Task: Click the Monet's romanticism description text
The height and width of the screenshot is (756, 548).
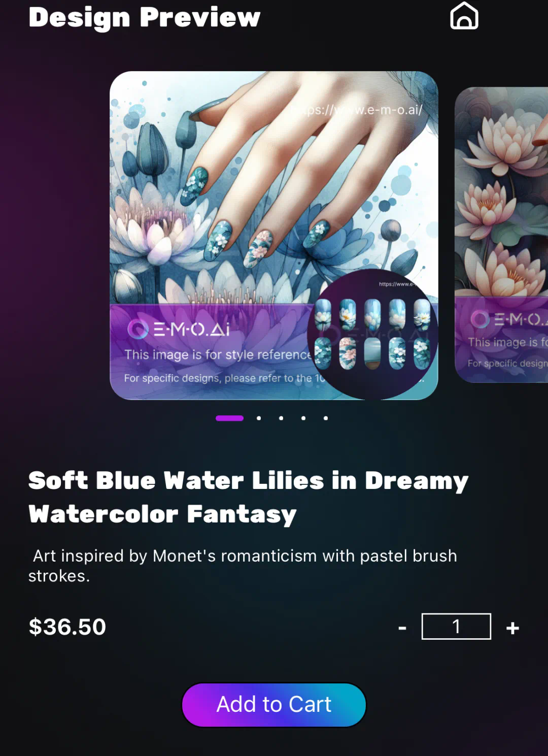Action: click(243, 566)
